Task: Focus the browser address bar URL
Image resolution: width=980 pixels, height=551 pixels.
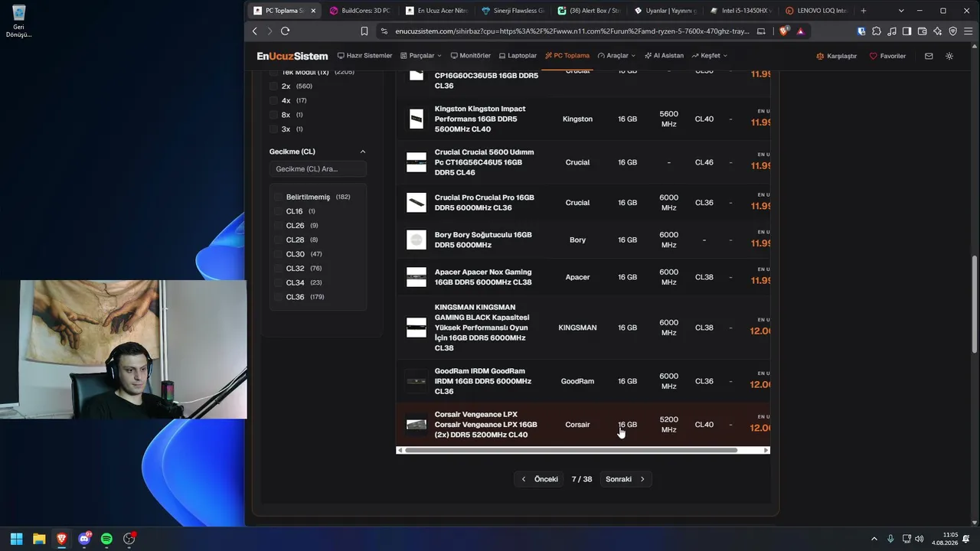Action: tap(573, 31)
